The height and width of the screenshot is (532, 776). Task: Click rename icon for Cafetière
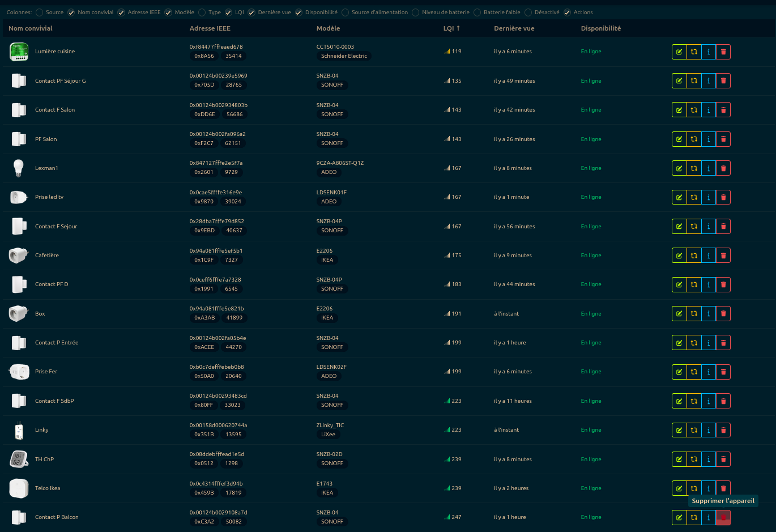tap(679, 256)
